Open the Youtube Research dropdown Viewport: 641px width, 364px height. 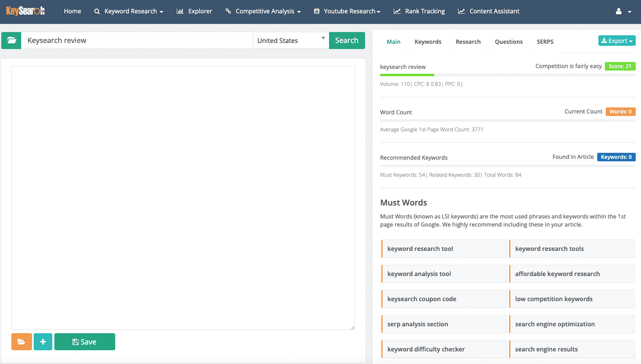click(x=347, y=11)
